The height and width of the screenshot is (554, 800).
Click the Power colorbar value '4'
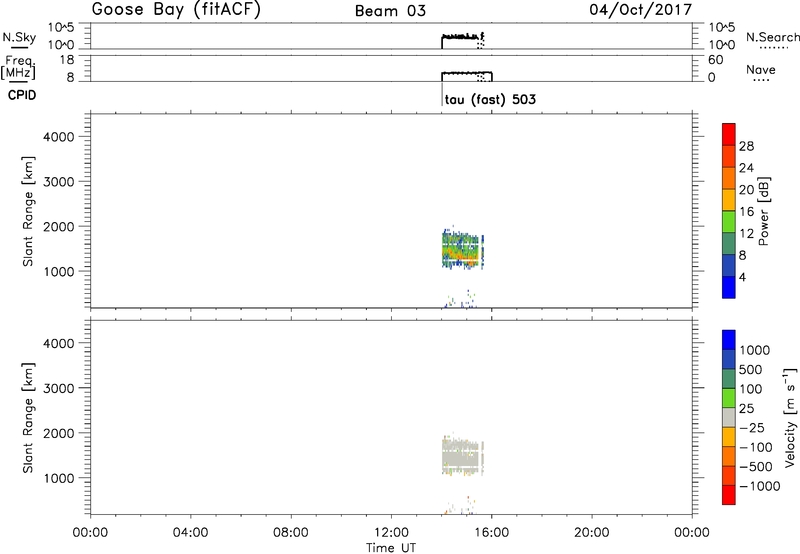click(742, 278)
